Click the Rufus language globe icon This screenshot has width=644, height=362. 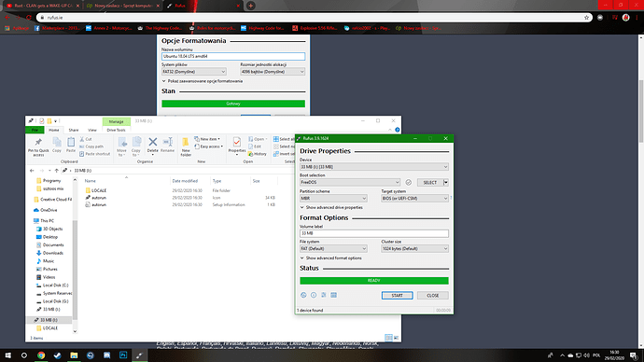coord(303,295)
